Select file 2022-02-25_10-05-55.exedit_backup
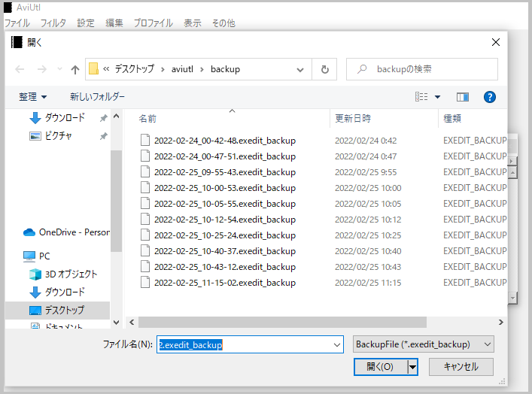 pyautogui.click(x=225, y=204)
